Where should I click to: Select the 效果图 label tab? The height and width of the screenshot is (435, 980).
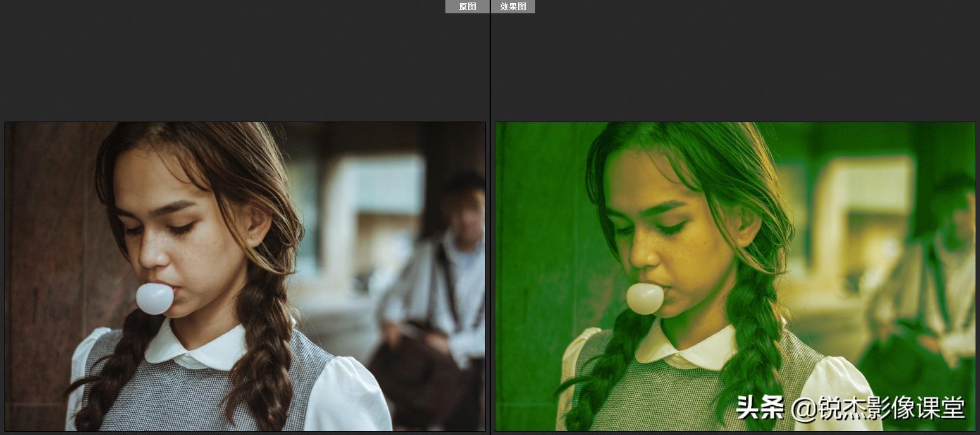tap(513, 6)
